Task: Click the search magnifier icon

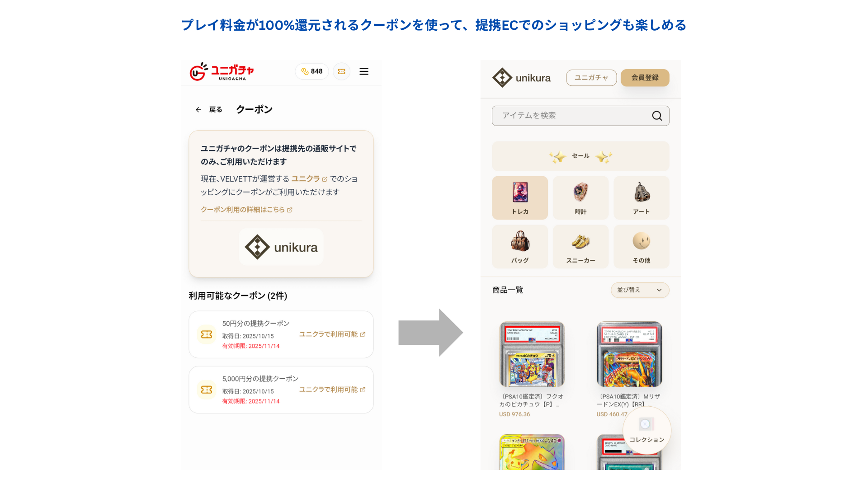Action: [x=657, y=116]
